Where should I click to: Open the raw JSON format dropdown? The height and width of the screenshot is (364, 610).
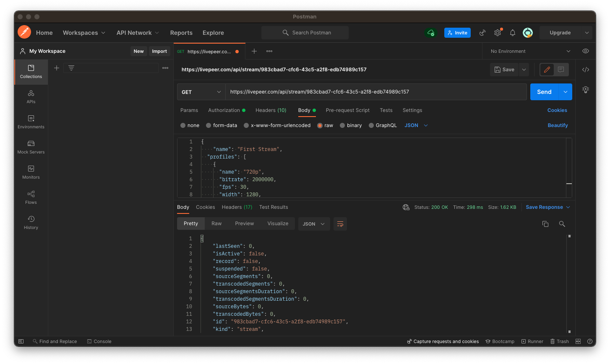[x=416, y=125]
